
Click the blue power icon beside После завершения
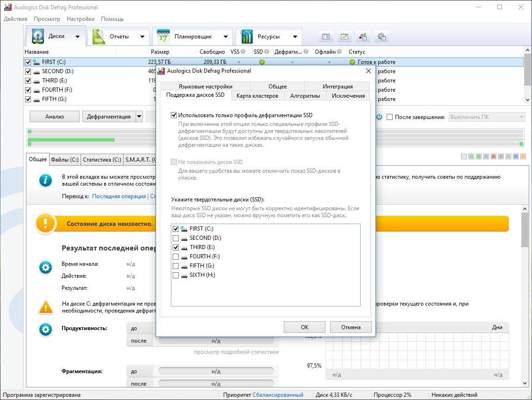(379, 117)
